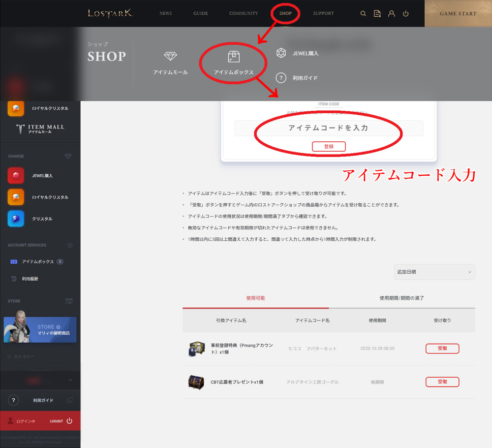Open the search icon in the header
The height and width of the screenshot is (448, 492).
(363, 13)
